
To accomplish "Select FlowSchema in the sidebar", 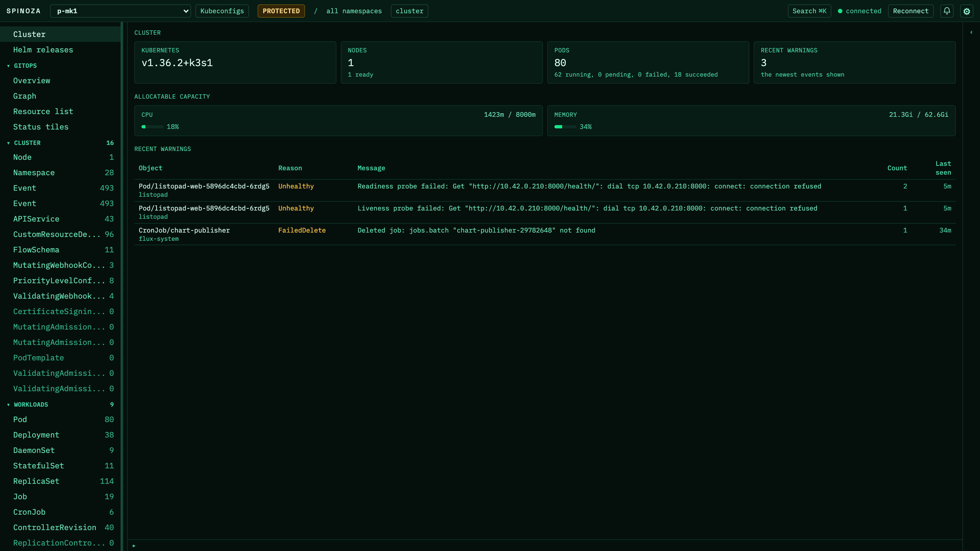I will tap(60, 250).
